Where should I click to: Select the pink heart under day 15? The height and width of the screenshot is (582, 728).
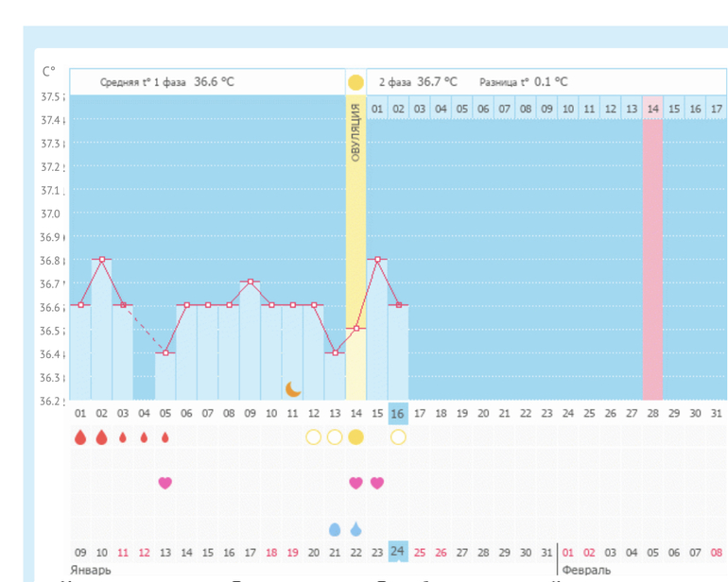click(x=377, y=483)
